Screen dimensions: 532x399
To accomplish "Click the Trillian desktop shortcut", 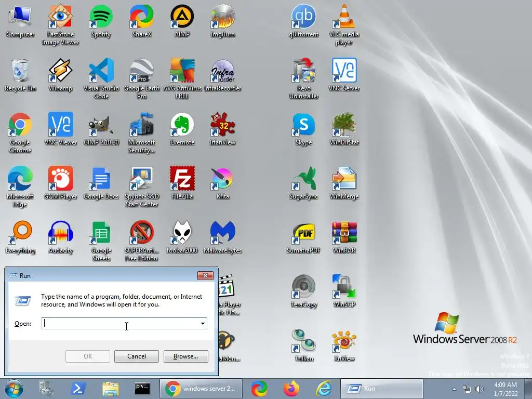I will (303, 345).
